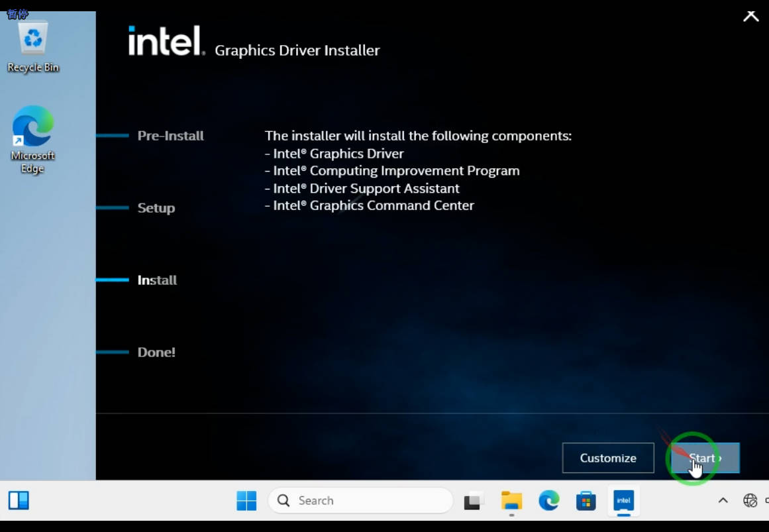Select the Done! step label

click(x=156, y=352)
